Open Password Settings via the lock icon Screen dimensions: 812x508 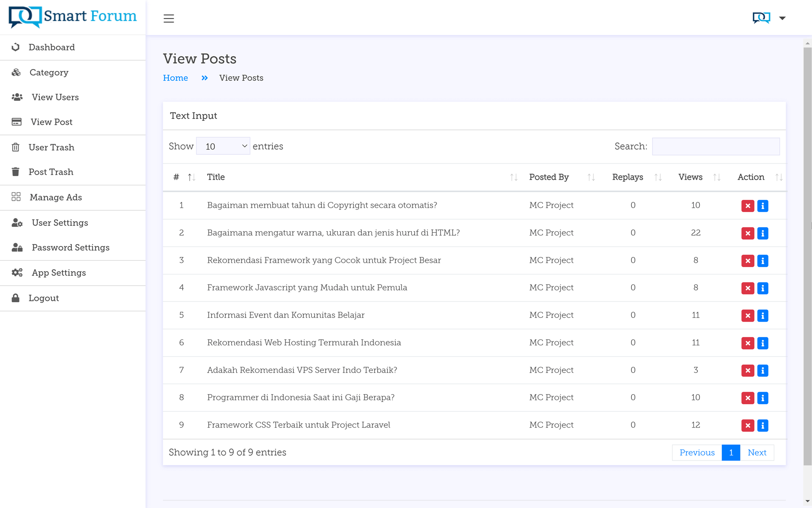coord(17,247)
